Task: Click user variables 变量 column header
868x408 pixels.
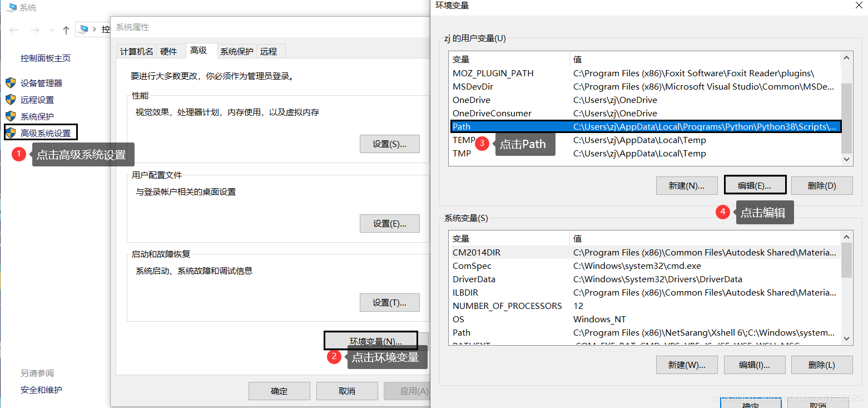Action: 509,59
